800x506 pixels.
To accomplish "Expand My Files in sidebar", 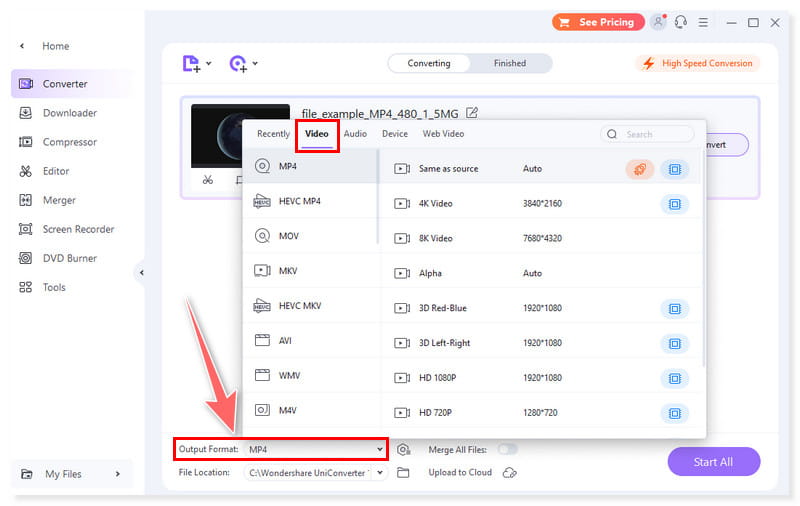I will (x=117, y=474).
